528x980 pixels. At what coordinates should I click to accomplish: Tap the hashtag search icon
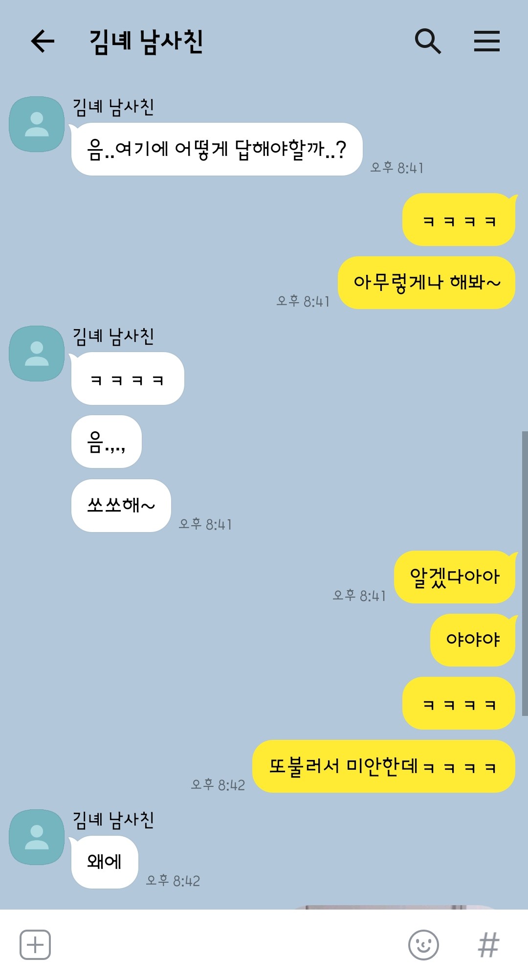488,945
